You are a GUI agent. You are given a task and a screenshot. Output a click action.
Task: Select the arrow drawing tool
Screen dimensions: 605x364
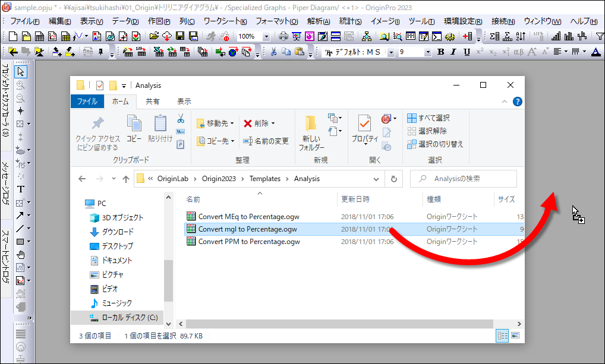click(20, 216)
